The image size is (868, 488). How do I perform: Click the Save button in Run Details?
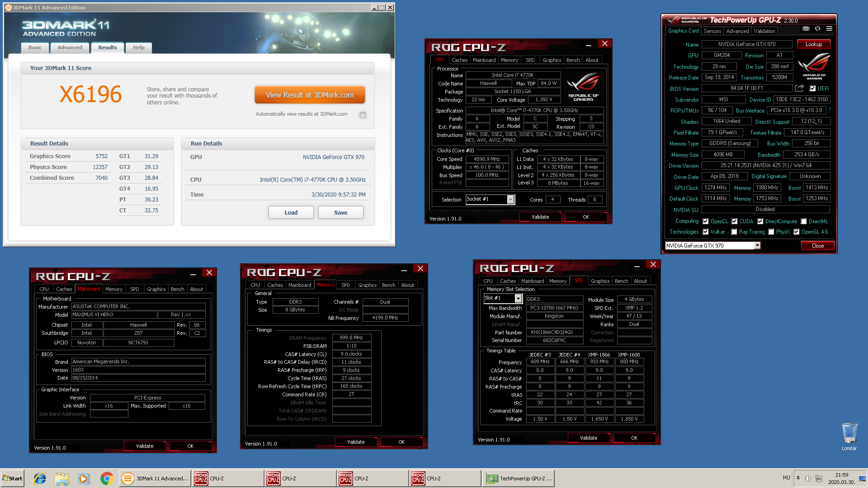[340, 212]
